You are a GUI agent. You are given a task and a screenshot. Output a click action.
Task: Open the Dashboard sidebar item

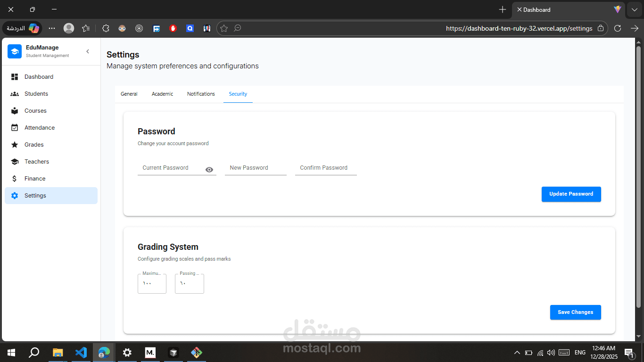point(51,77)
